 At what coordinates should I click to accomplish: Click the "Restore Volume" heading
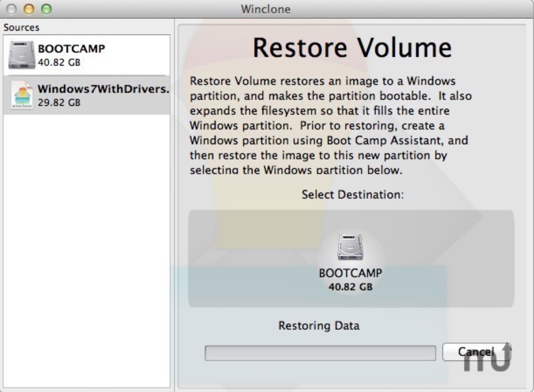tap(352, 48)
